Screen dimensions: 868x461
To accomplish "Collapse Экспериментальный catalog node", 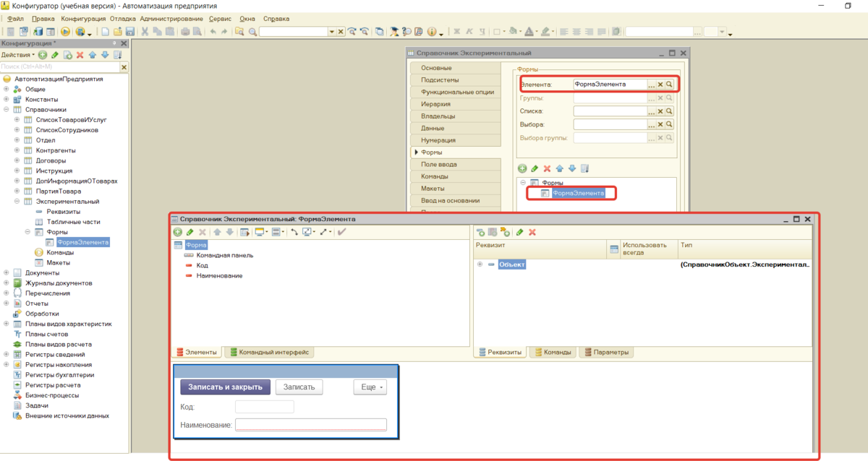I will tap(17, 202).
